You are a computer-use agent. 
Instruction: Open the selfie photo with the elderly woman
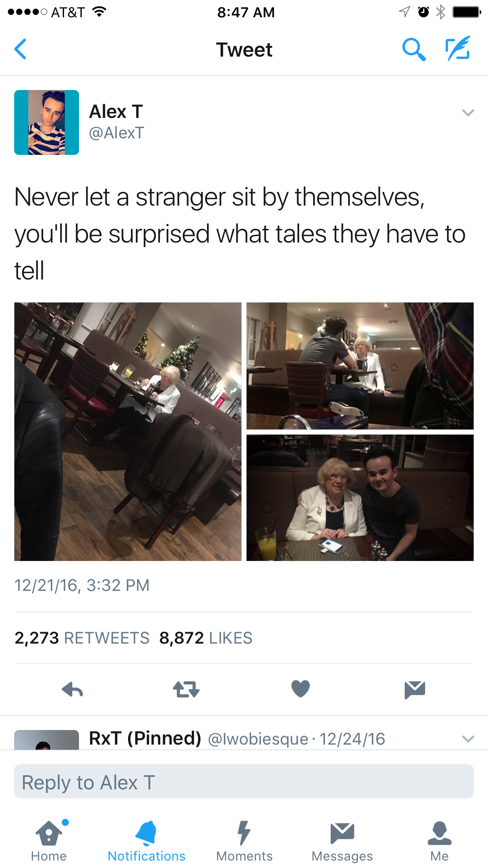coord(360,498)
